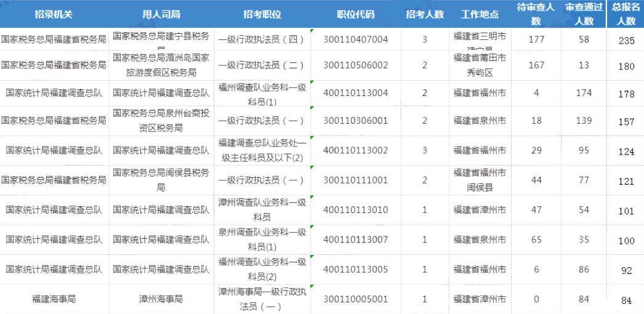This screenshot has height=314, width=644.
Task: Select position code 300110506002
Action: coord(356,65)
